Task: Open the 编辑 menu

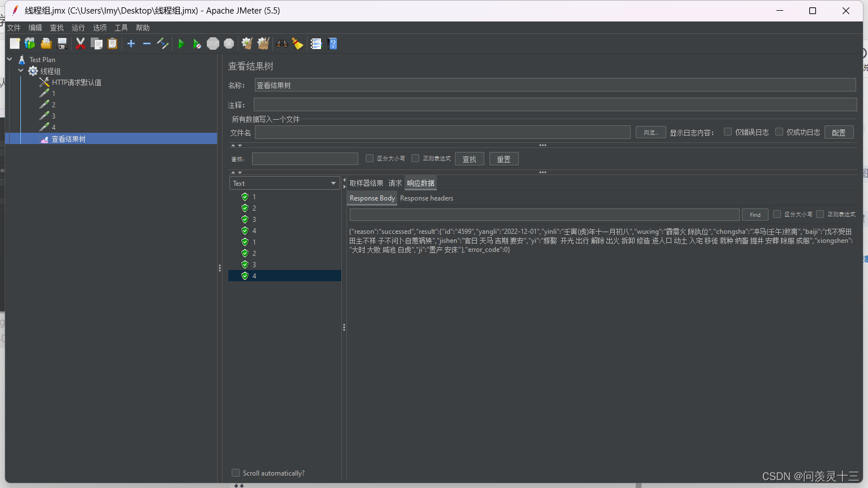Action: [x=35, y=28]
